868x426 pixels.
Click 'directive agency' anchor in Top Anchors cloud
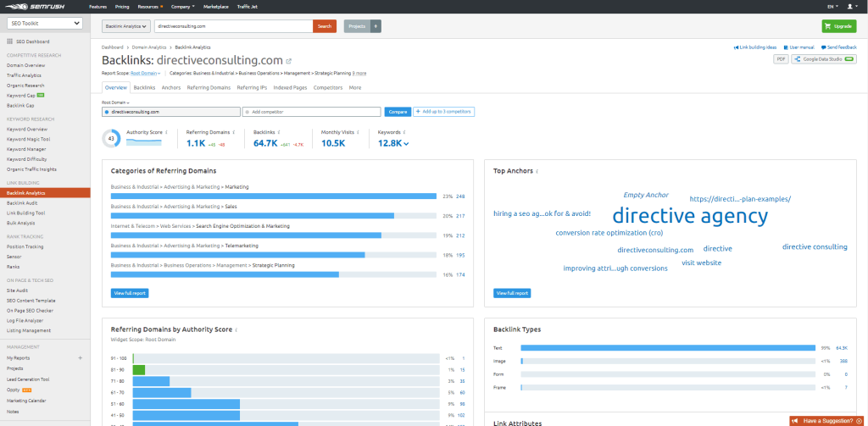(x=690, y=216)
